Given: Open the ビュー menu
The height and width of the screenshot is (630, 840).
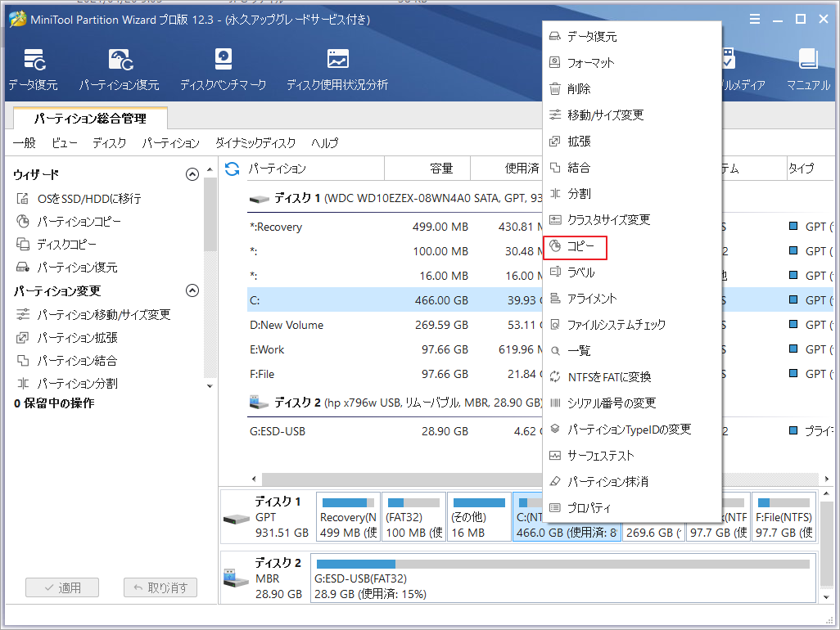Looking at the screenshot, I should [x=65, y=143].
